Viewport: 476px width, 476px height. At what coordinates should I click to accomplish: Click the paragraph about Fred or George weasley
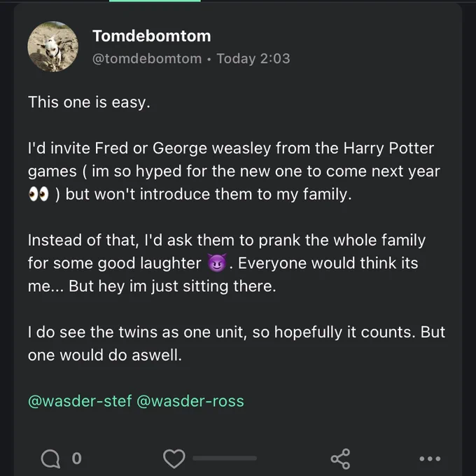234,171
